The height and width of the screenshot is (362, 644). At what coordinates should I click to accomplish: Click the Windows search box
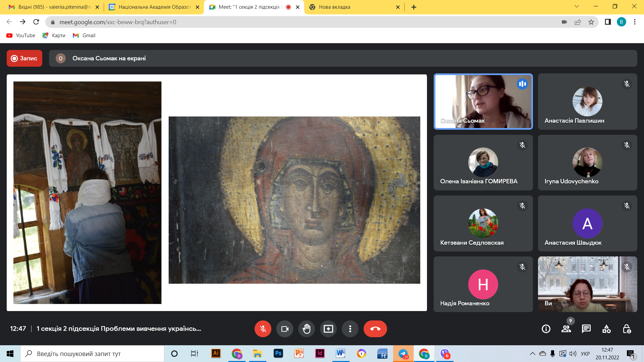point(92,354)
